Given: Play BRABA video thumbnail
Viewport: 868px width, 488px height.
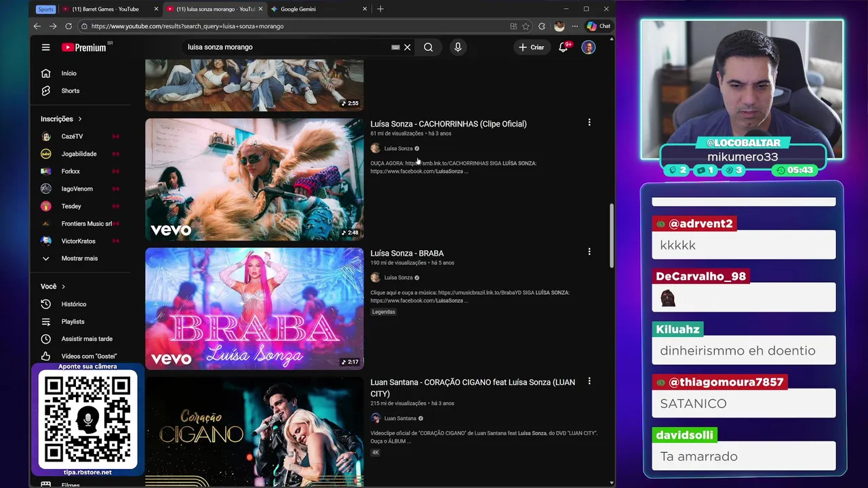Looking at the screenshot, I should [x=254, y=308].
